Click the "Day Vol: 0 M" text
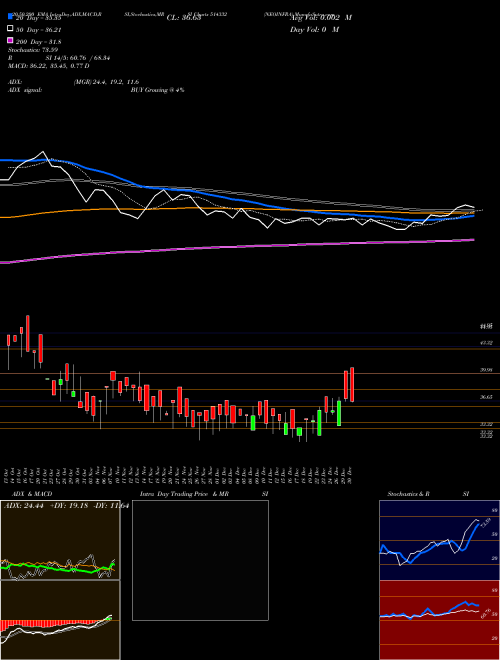Image resolution: width=500 pixels, height=660 pixels. pos(314,29)
